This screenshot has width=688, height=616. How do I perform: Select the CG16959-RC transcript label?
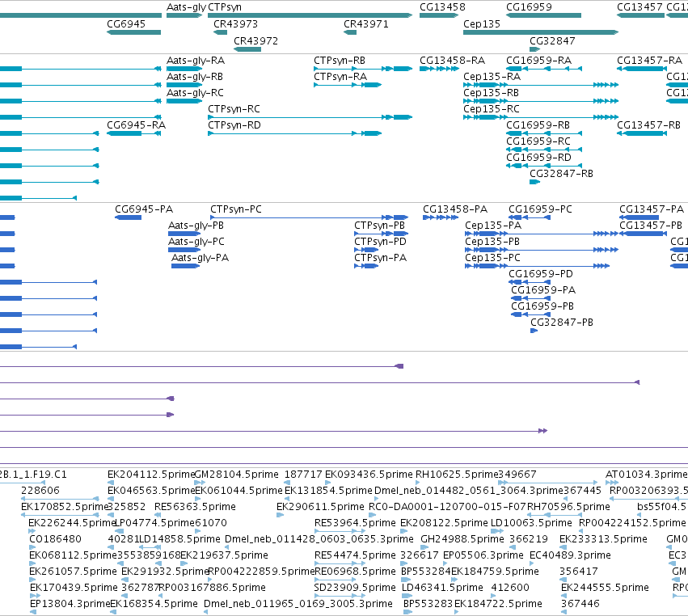pyautogui.click(x=538, y=141)
